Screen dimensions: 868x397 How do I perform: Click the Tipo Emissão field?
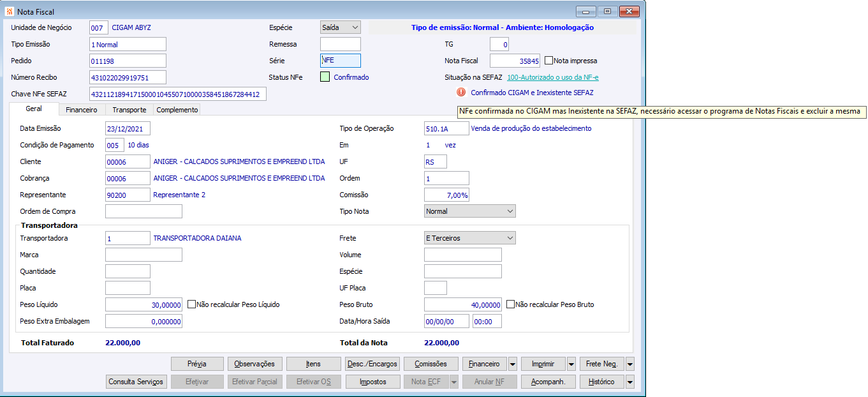(128, 44)
